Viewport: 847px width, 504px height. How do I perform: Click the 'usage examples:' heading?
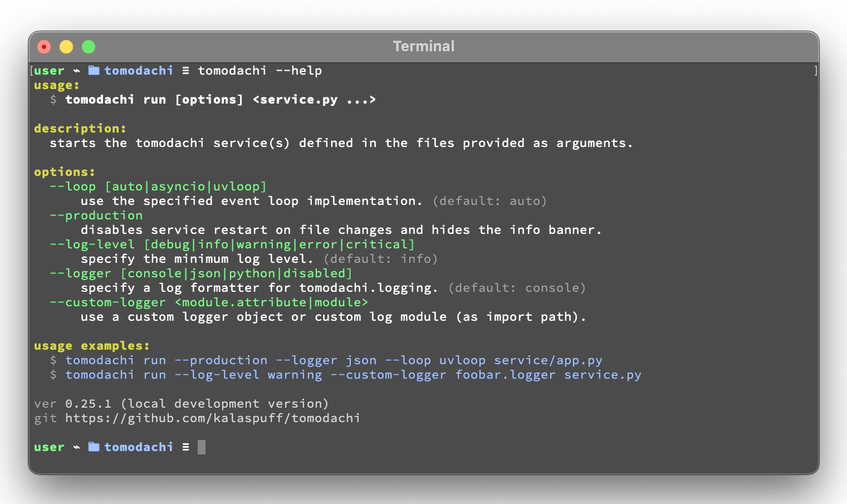tap(91, 345)
